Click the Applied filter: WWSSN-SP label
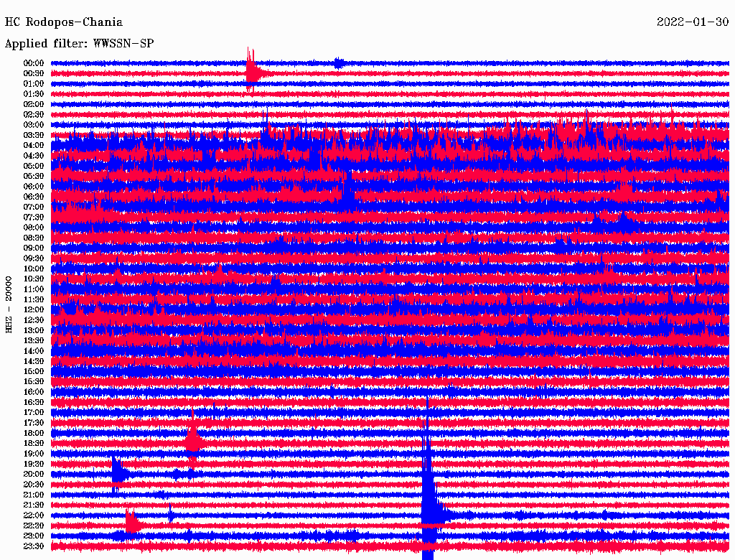The height and width of the screenshot is (560, 735). pos(79,44)
